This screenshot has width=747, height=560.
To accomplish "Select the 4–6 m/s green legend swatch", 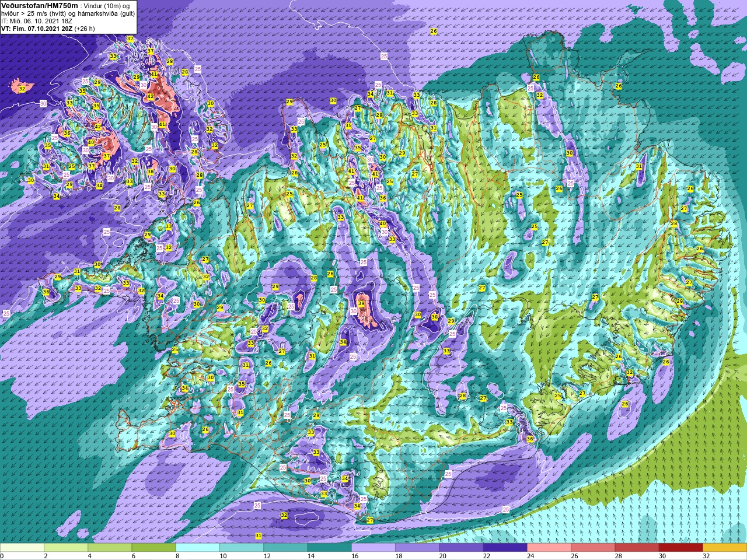I will [x=110, y=548].
